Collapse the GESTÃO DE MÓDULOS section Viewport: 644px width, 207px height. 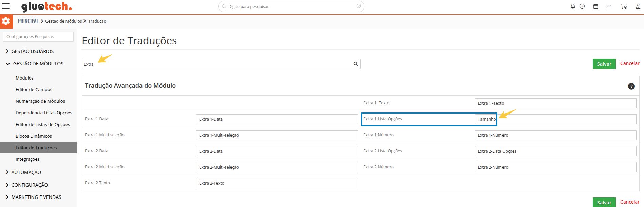pyautogui.click(x=38, y=64)
